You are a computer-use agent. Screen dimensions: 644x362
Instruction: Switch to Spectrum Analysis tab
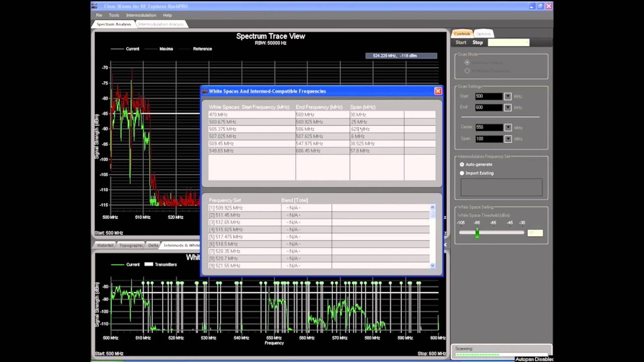pyautogui.click(x=114, y=24)
